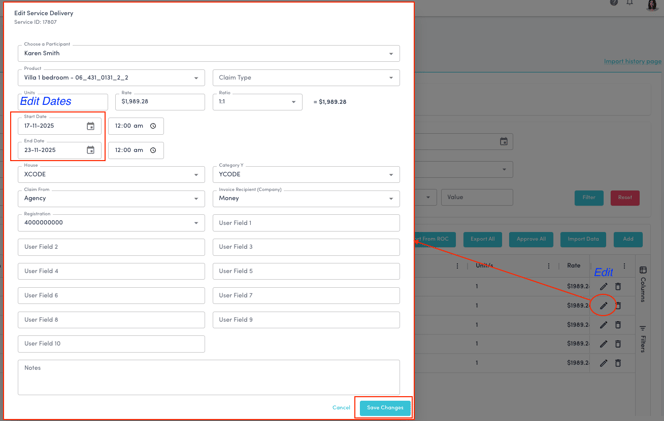
Task: Click the circled edit pencil icon
Action: tap(603, 305)
